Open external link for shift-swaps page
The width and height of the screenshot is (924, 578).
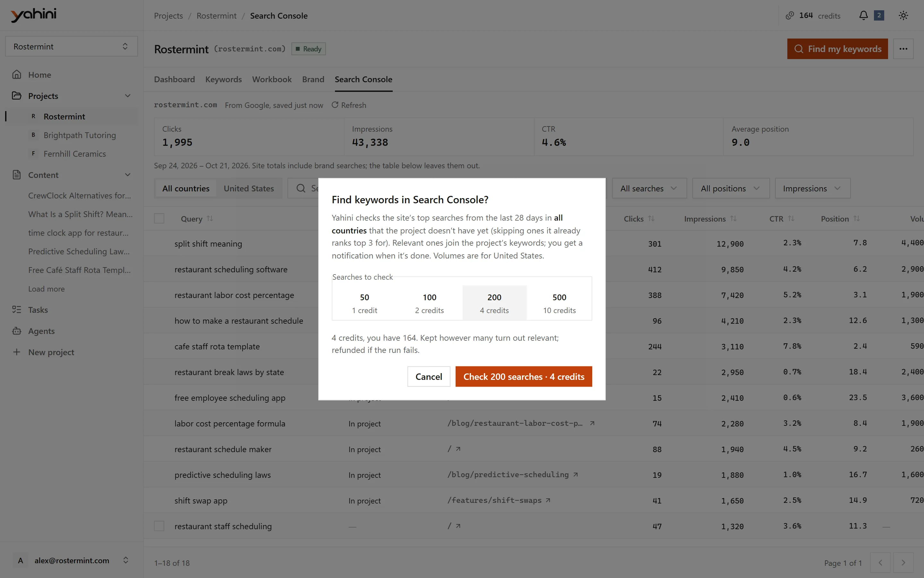click(548, 500)
